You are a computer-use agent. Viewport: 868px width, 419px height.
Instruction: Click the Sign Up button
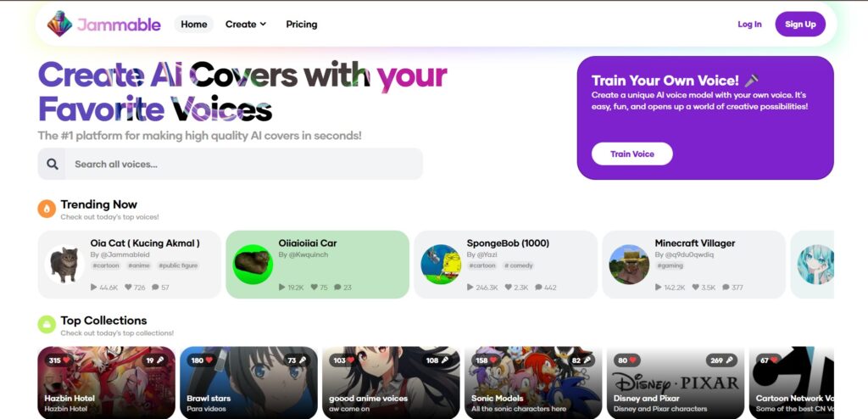(x=800, y=25)
